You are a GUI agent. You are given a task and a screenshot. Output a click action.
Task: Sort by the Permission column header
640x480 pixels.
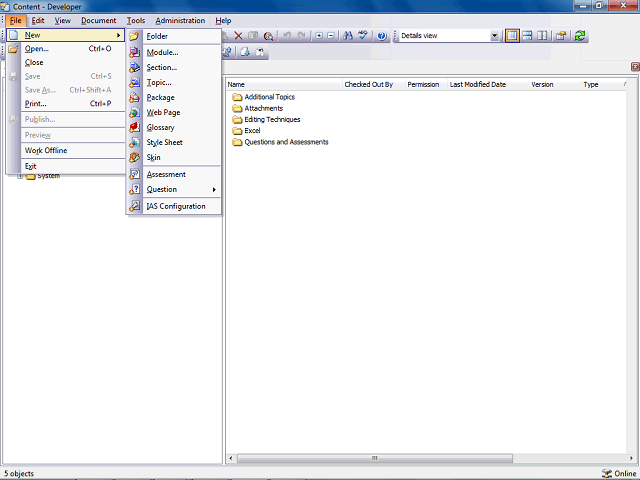click(427, 84)
